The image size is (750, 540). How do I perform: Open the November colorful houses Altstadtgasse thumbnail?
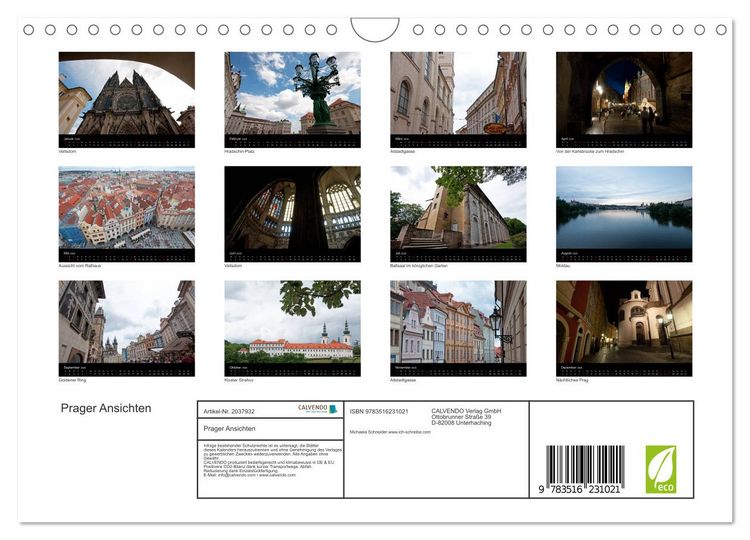coord(458,328)
